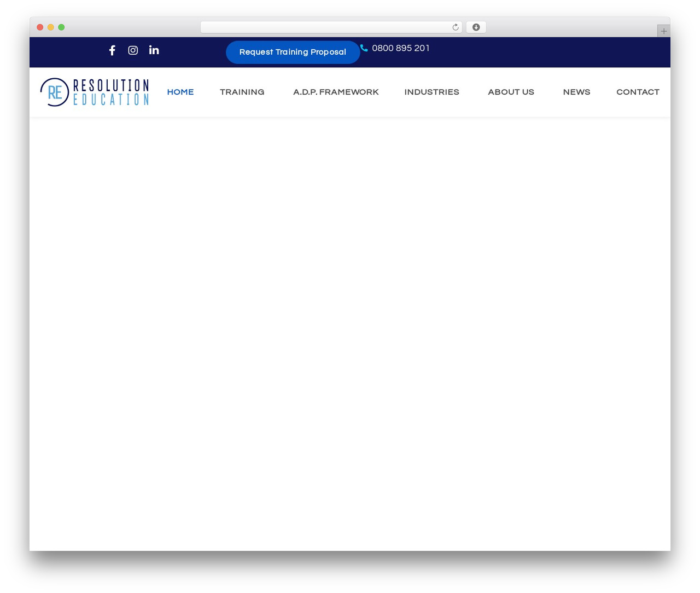This screenshot has width=700, height=593.
Task: Click the red close window button
Action: point(40,27)
